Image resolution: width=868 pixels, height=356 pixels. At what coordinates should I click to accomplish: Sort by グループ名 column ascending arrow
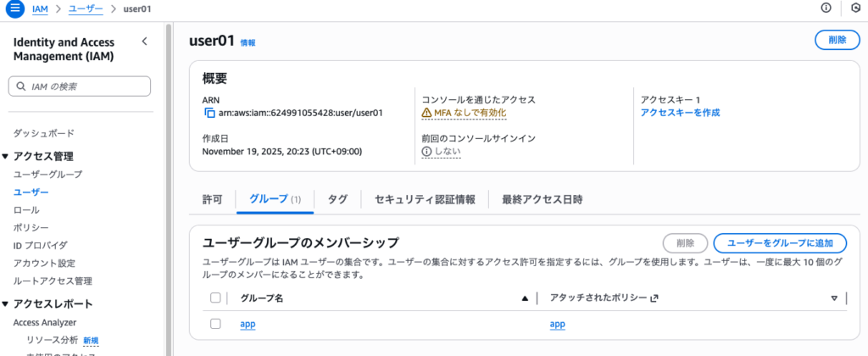click(525, 298)
